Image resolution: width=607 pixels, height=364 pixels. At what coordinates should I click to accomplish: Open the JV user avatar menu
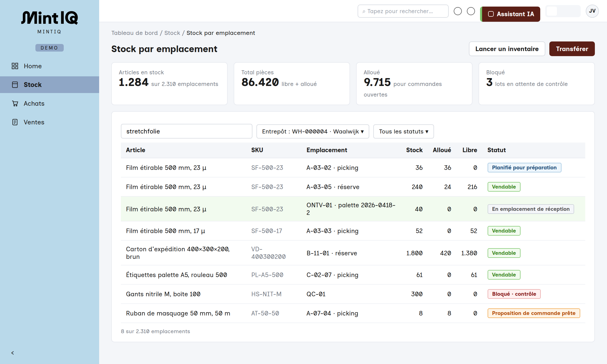(x=592, y=11)
